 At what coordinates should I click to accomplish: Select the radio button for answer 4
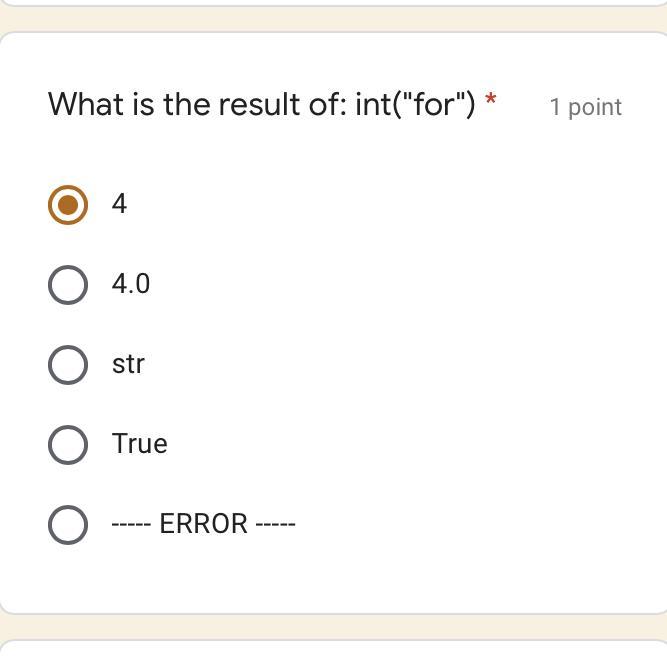[x=67, y=205]
